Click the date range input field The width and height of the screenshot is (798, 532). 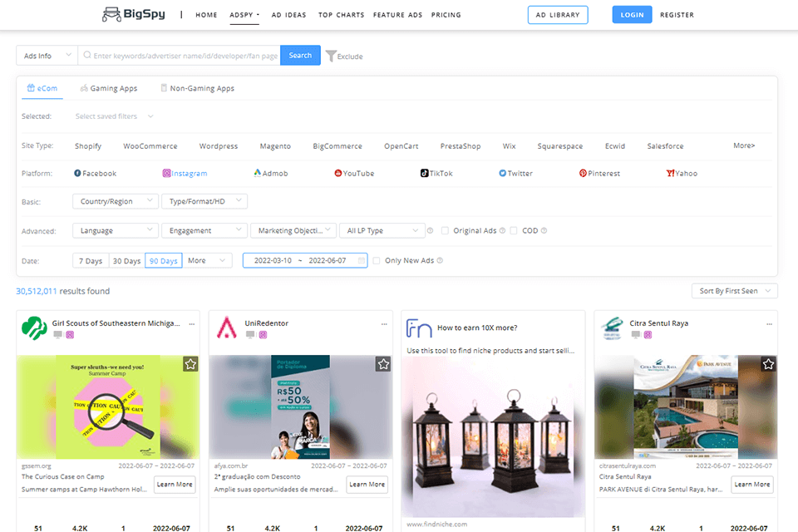[x=305, y=260]
